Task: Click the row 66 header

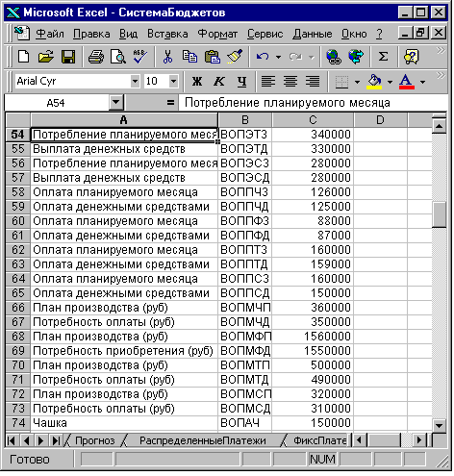Action: click(x=18, y=308)
